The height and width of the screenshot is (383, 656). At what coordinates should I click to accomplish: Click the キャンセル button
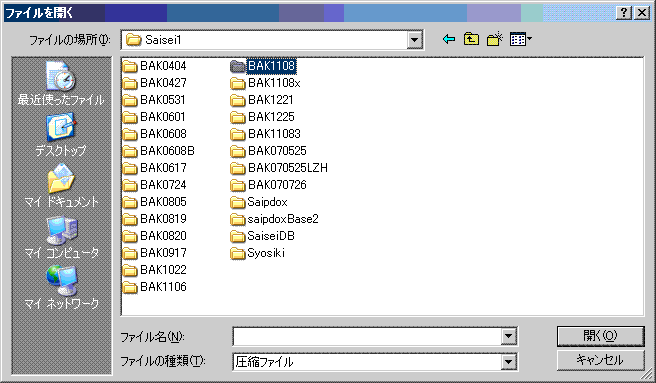[x=600, y=360]
